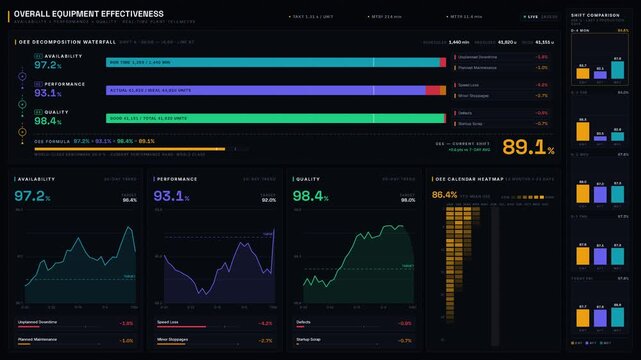Click the brightest heatmap legend swatch

coord(542,197)
